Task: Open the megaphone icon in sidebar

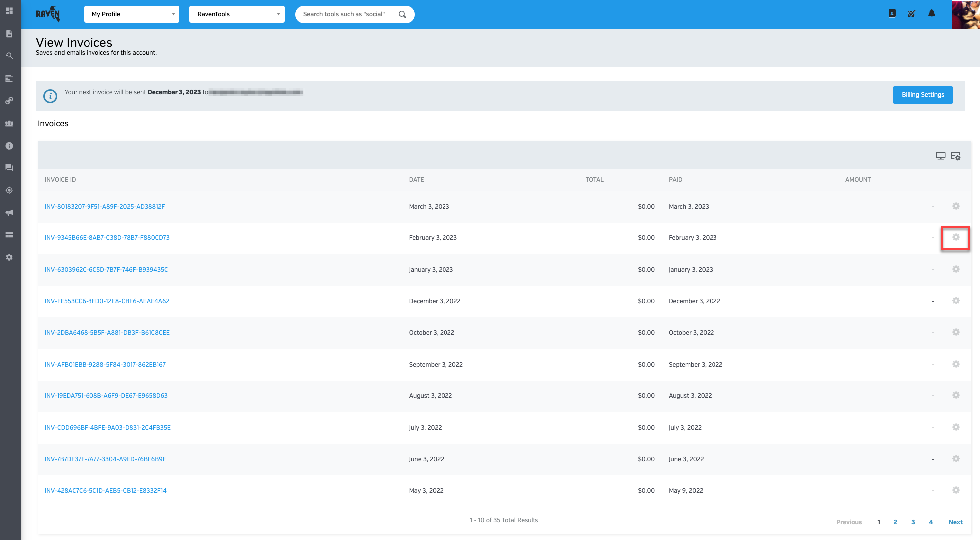Action: pyautogui.click(x=9, y=213)
